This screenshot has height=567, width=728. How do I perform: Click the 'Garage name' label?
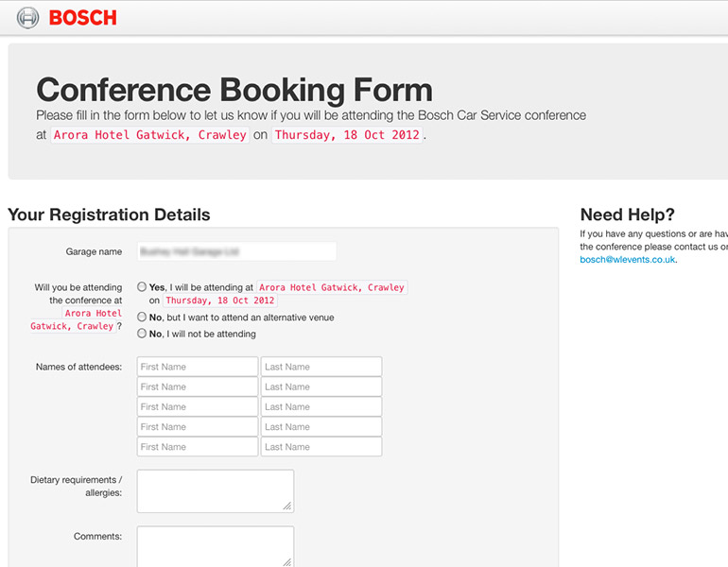coord(94,251)
